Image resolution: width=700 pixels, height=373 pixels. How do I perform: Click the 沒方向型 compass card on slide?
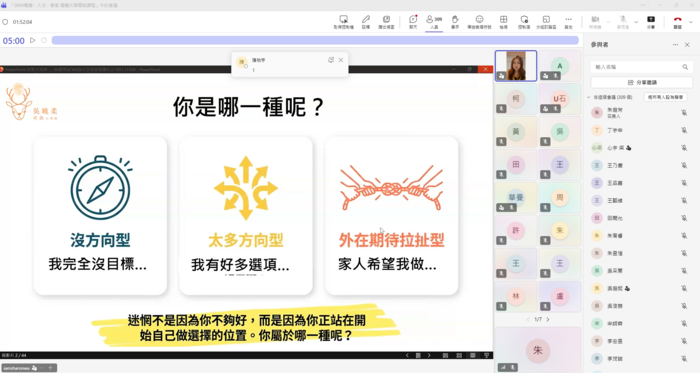(x=100, y=216)
